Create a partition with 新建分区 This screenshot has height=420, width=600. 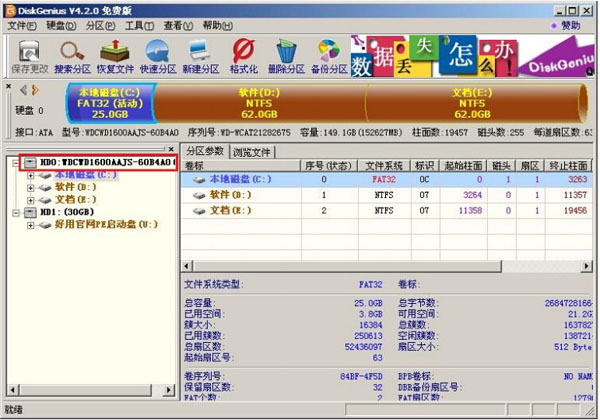(x=201, y=57)
